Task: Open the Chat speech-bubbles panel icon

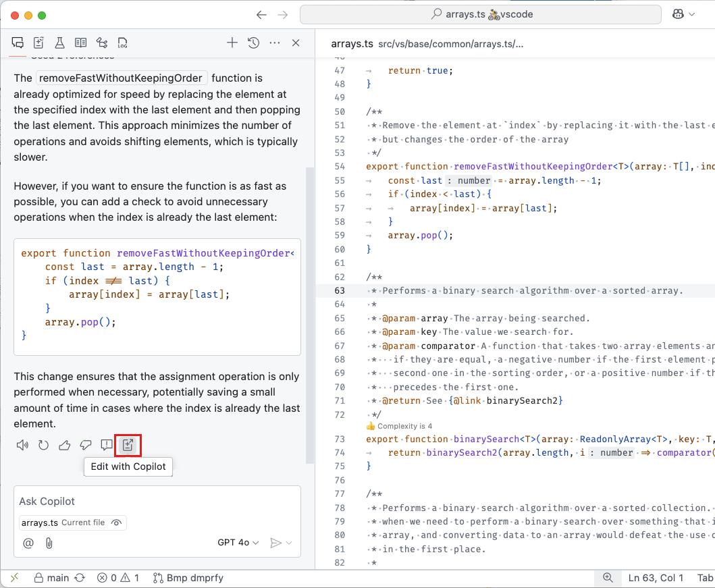Action: (x=18, y=42)
